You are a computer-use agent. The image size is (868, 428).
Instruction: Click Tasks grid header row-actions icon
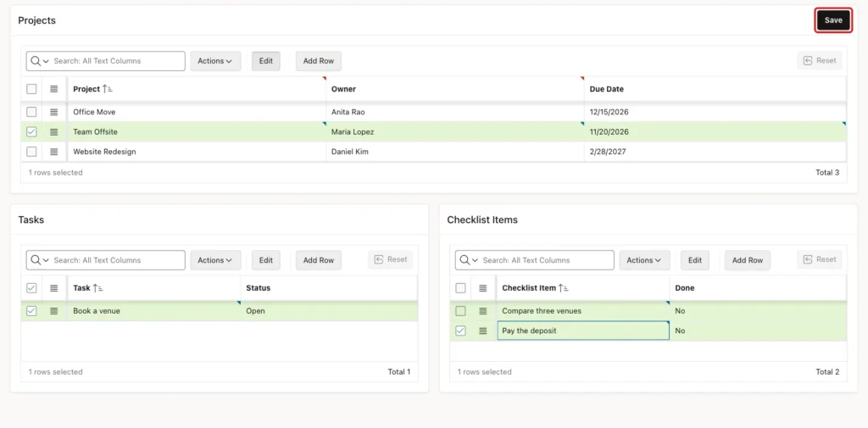53,288
